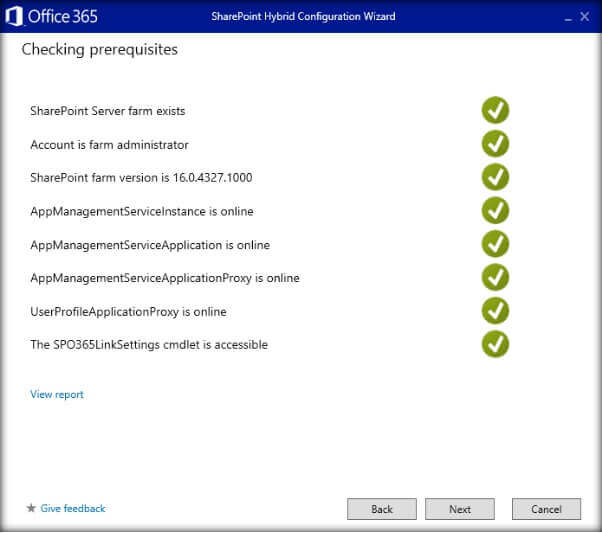Click checkmark for SPO365LinkSettings cmdlet is accessible
The image size is (602, 533).
pyautogui.click(x=495, y=344)
